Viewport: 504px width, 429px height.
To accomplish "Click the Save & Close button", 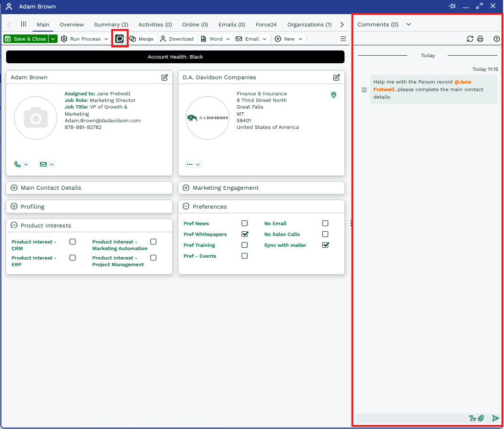I will (26, 39).
